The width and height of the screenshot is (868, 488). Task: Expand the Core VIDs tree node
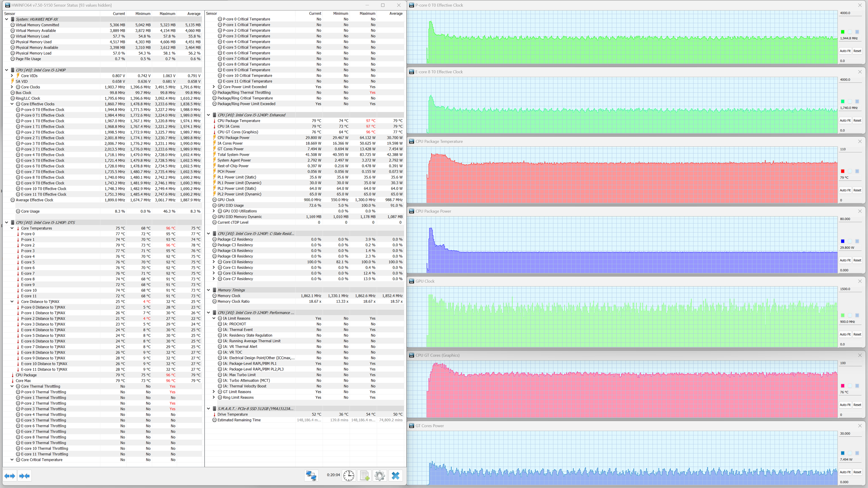pyautogui.click(x=12, y=76)
